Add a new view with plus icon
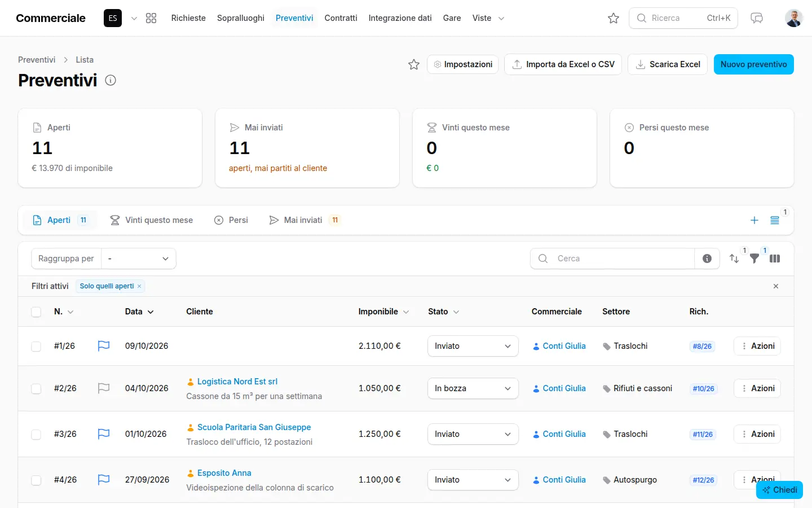 coord(754,220)
